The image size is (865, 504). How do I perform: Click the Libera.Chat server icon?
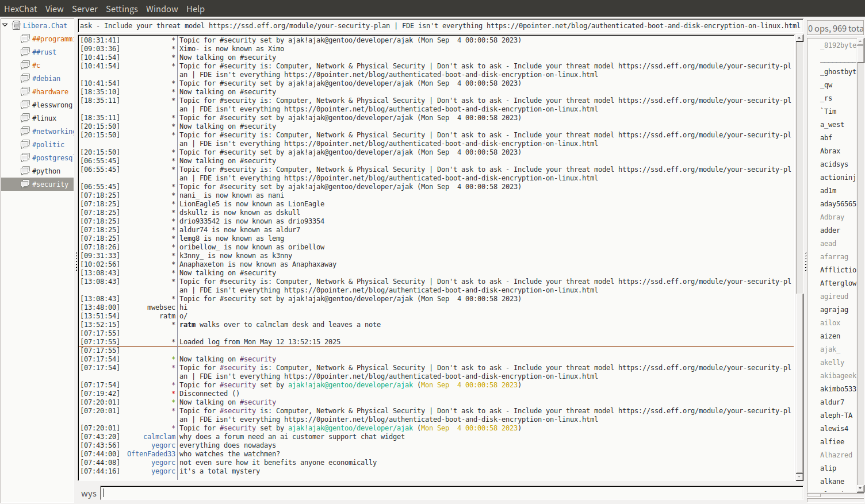[x=17, y=25]
